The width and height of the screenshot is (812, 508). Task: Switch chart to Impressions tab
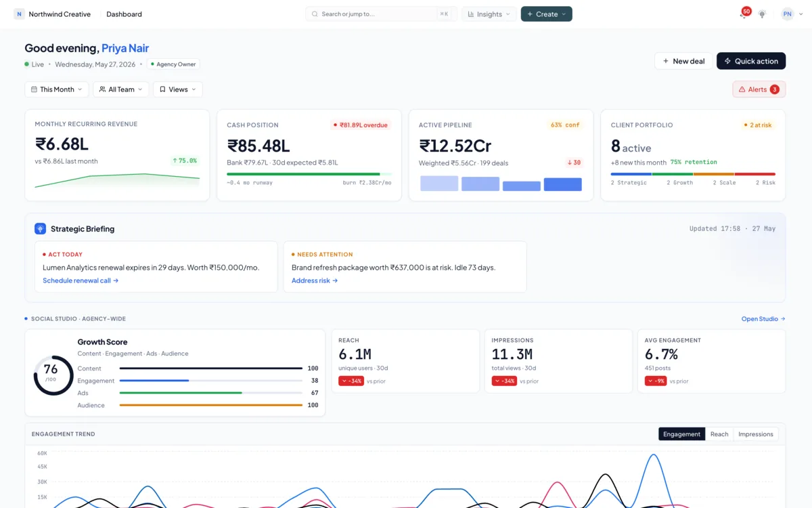coord(756,434)
